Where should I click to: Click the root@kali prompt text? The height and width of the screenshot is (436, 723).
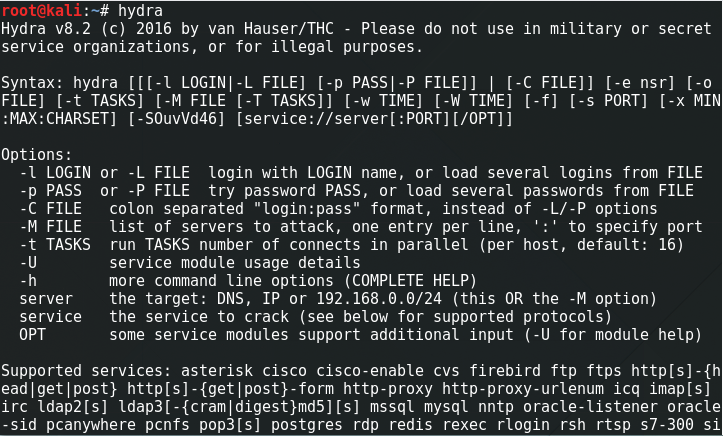[x=40, y=10]
